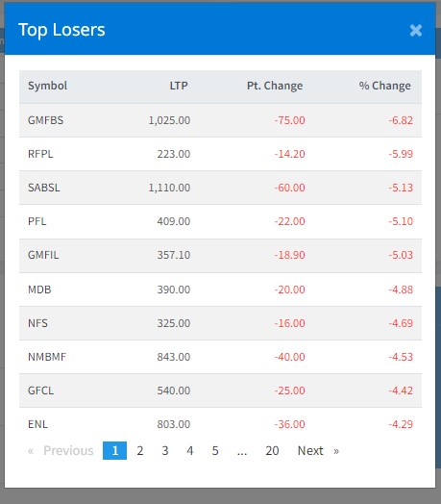Screen dimensions: 441x504
Task: Click the Next page link
Action: point(318,451)
